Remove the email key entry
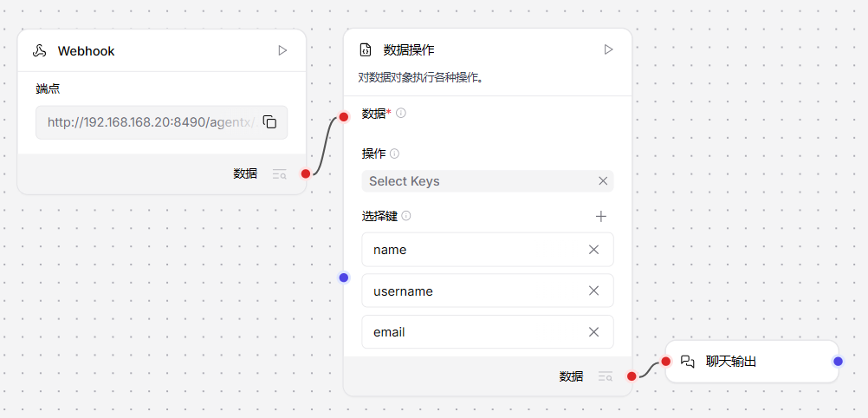This screenshot has height=418, width=868. click(x=593, y=332)
